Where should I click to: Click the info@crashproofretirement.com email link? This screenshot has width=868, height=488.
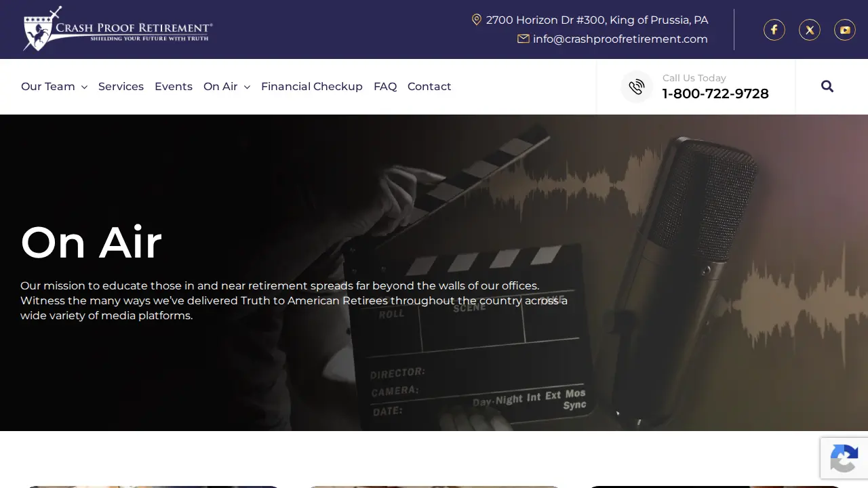(620, 39)
